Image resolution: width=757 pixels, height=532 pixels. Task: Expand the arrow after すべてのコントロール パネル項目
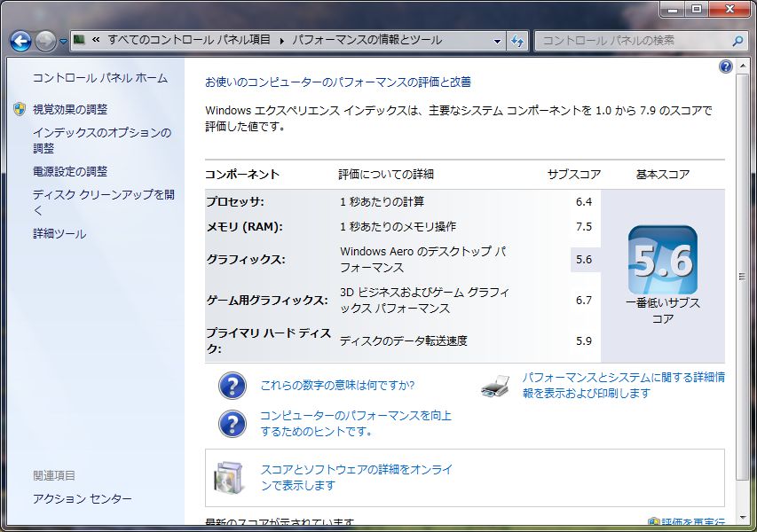[281, 41]
